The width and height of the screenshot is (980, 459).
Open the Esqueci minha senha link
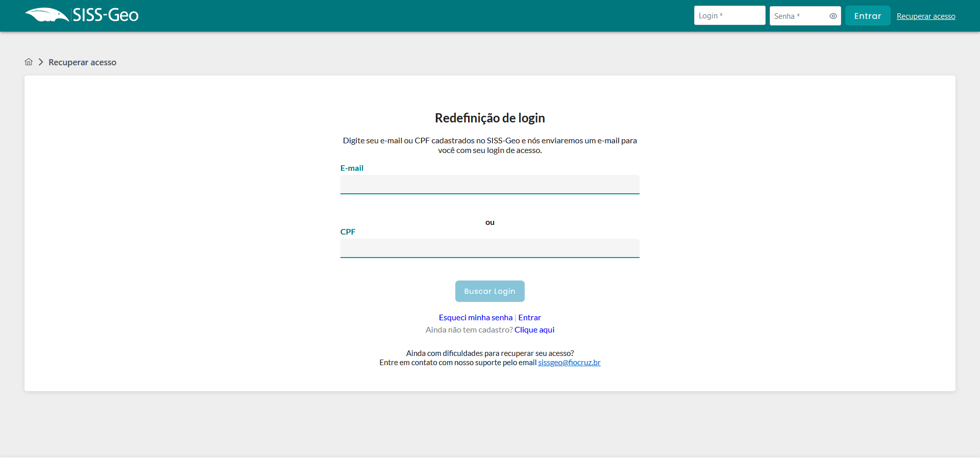tap(475, 317)
